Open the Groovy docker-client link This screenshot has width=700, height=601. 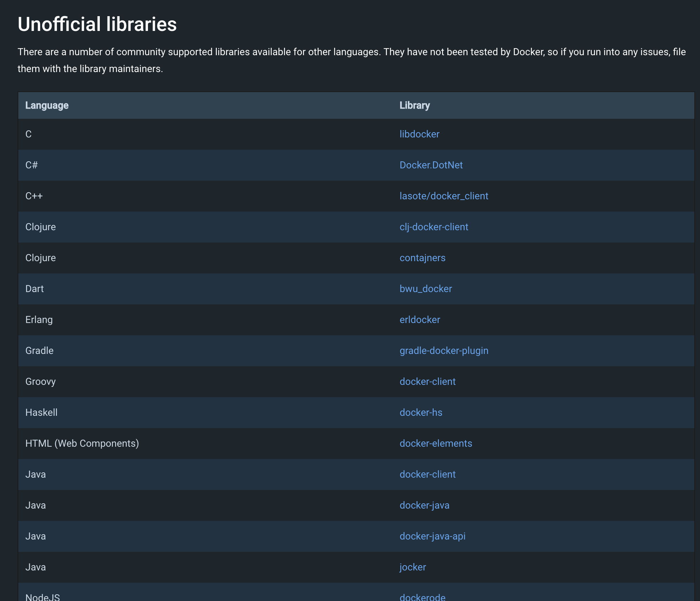427,382
